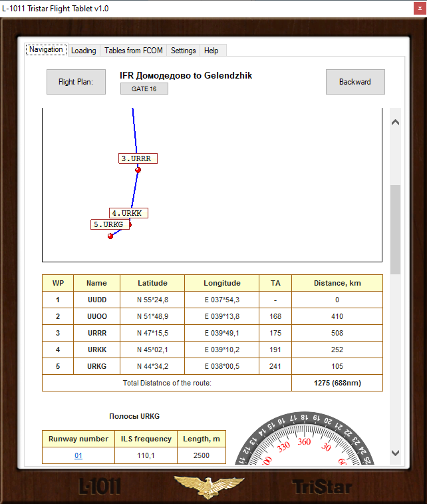Click the GATE 16 button
This screenshot has width=427, height=504.
(x=144, y=89)
